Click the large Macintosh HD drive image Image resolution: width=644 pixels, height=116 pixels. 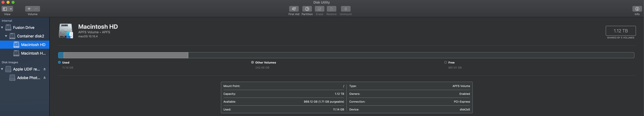pos(66,31)
